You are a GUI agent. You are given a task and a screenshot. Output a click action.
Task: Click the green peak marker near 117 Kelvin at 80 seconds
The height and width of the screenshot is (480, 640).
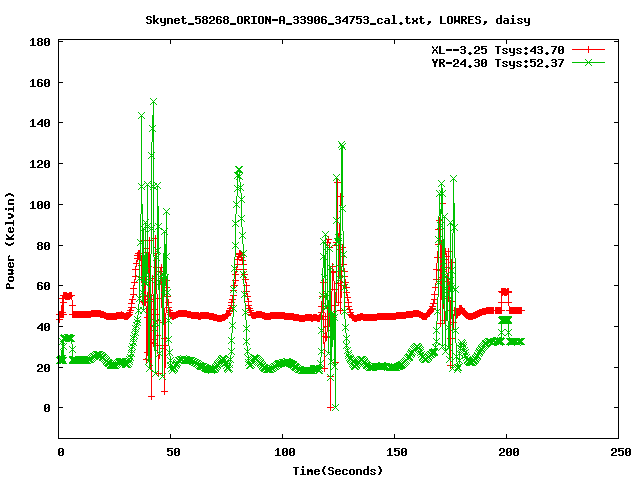point(238,170)
